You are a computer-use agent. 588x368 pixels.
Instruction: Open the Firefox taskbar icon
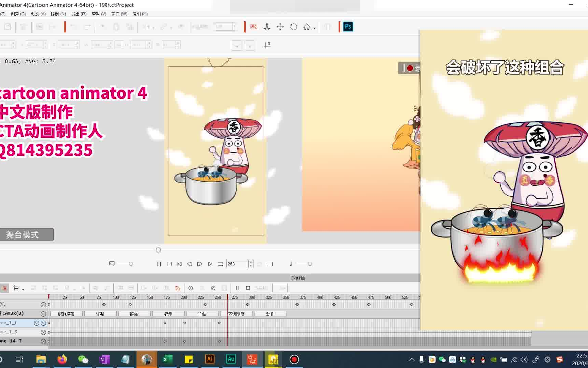coord(62,359)
